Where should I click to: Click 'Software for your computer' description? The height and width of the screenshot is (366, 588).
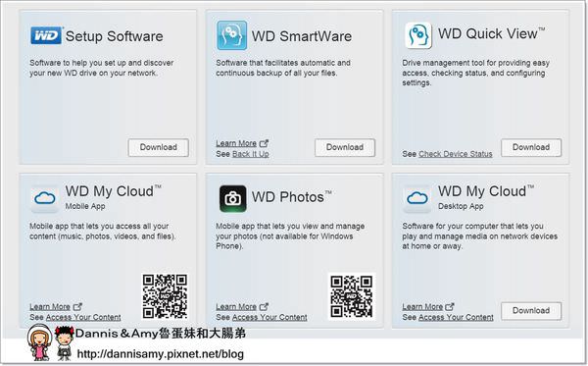pyautogui.click(x=480, y=236)
